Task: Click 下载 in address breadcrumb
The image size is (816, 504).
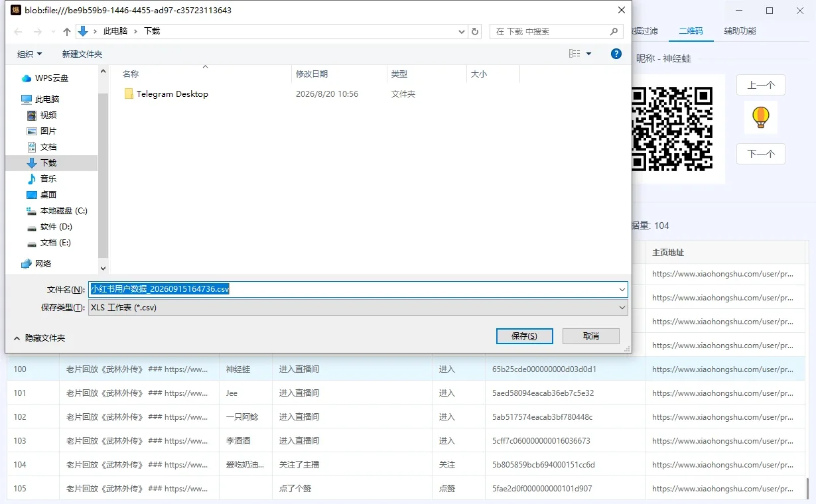Action: 152,31
